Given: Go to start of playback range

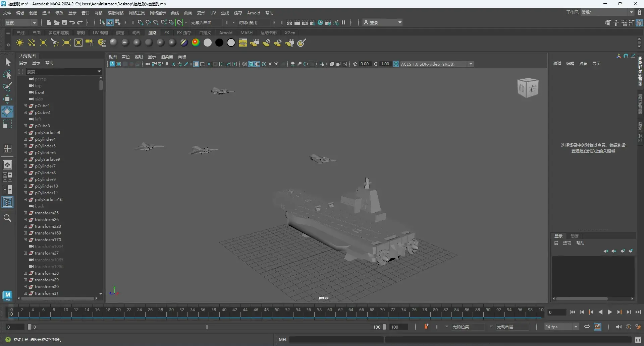Looking at the screenshot, I should 572,312.
